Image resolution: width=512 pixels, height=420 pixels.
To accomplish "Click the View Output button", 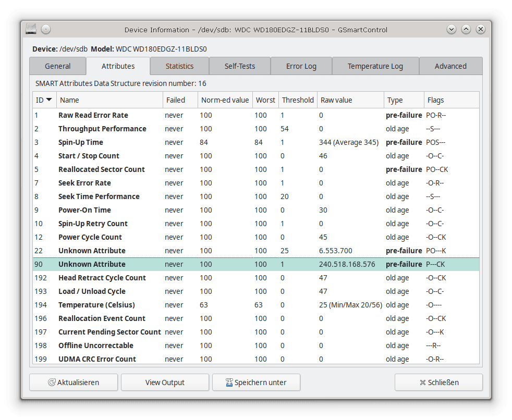I will 165,382.
